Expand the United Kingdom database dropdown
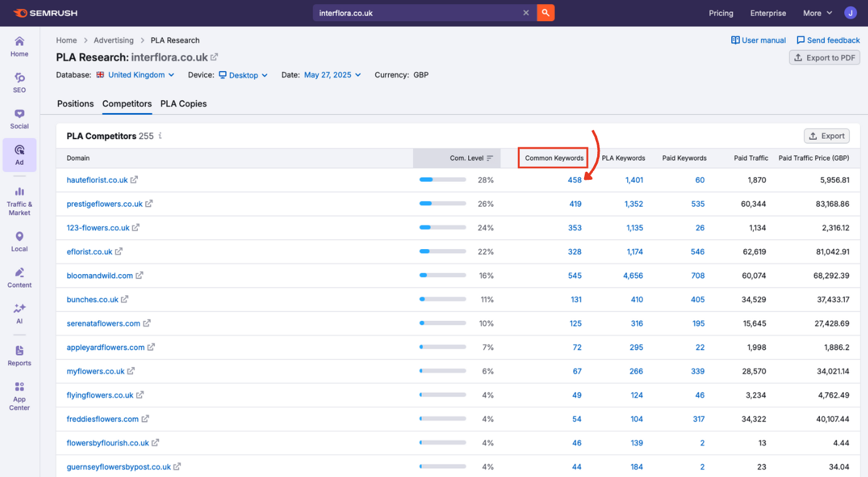The height and width of the screenshot is (477, 868). pyautogui.click(x=136, y=75)
